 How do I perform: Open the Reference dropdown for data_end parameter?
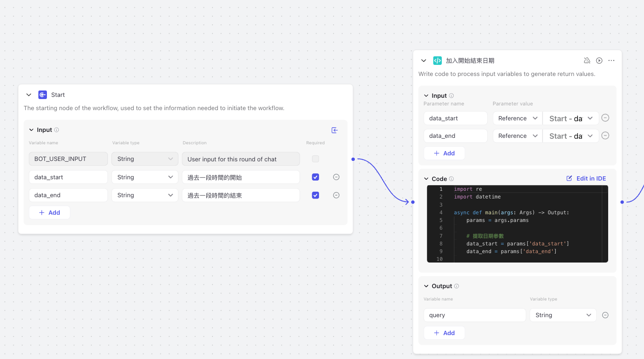[x=517, y=136]
